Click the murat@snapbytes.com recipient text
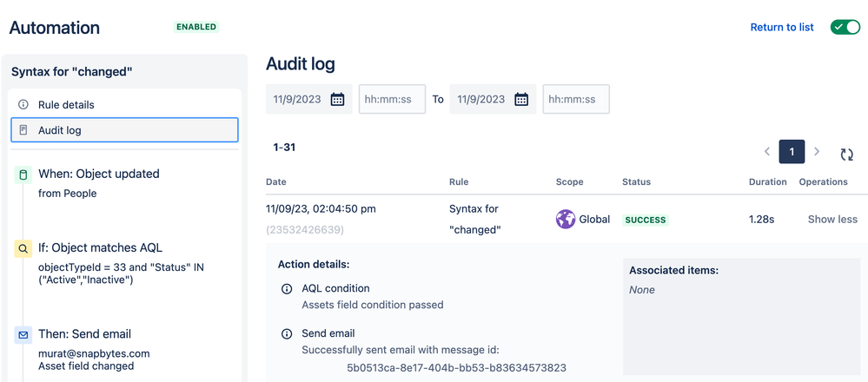This screenshot has height=382, width=868. click(94, 354)
